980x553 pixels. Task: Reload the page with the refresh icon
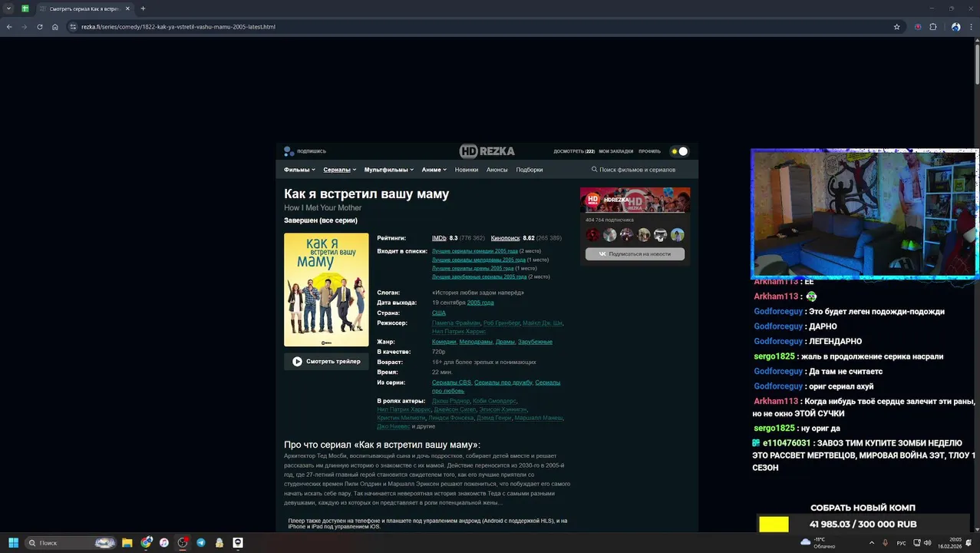pos(40,27)
